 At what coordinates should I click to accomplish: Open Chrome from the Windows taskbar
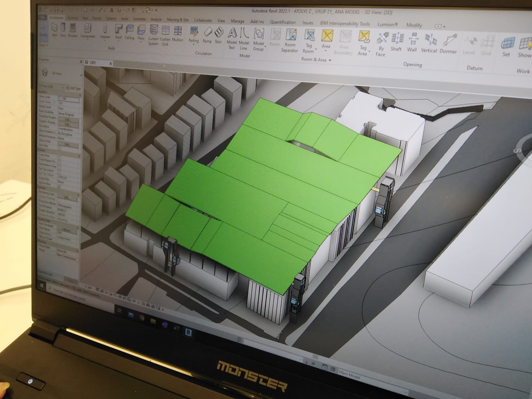142,318
